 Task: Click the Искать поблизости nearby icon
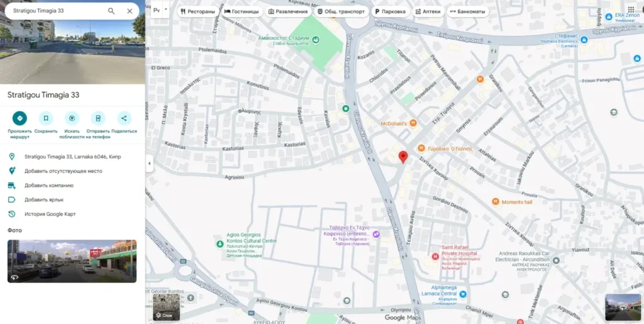click(72, 118)
